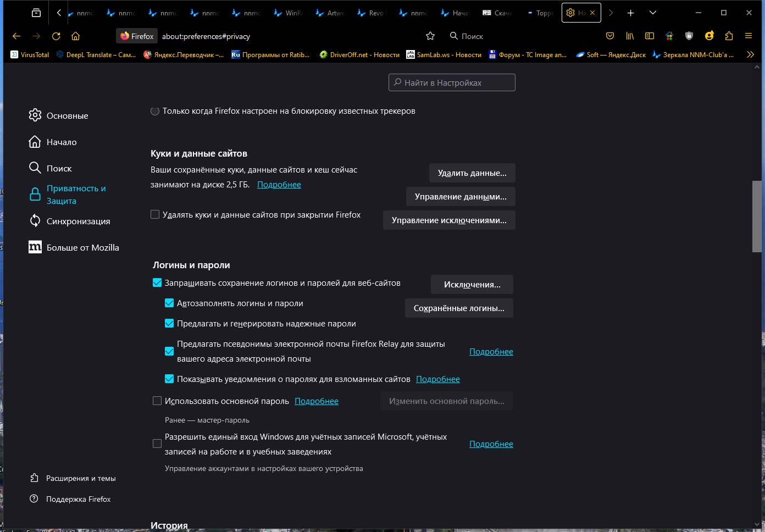The image size is (765, 532).
Task: Open the VirusTotal bookmark
Action: click(30, 54)
